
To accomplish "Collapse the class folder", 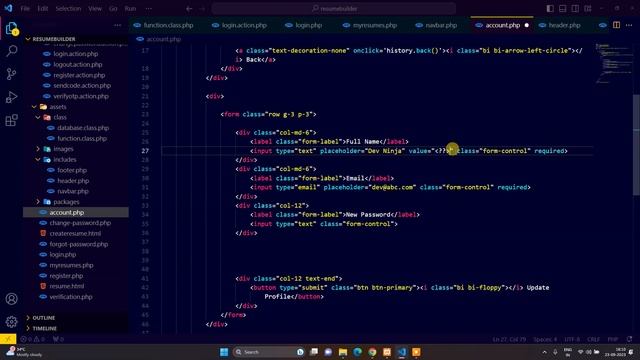I will pyautogui.click(x=38, y=118).
